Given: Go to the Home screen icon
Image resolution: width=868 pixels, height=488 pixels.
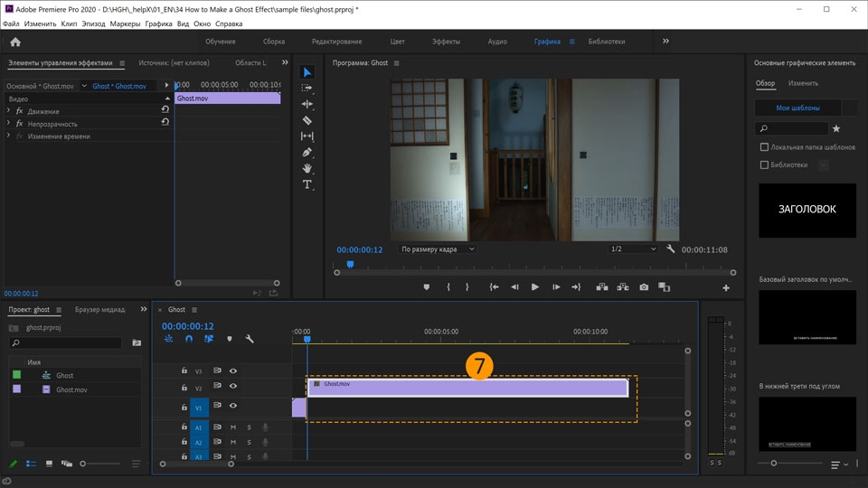Looking at the screenshot, I should pyautogui.click(x=14, y=42).
